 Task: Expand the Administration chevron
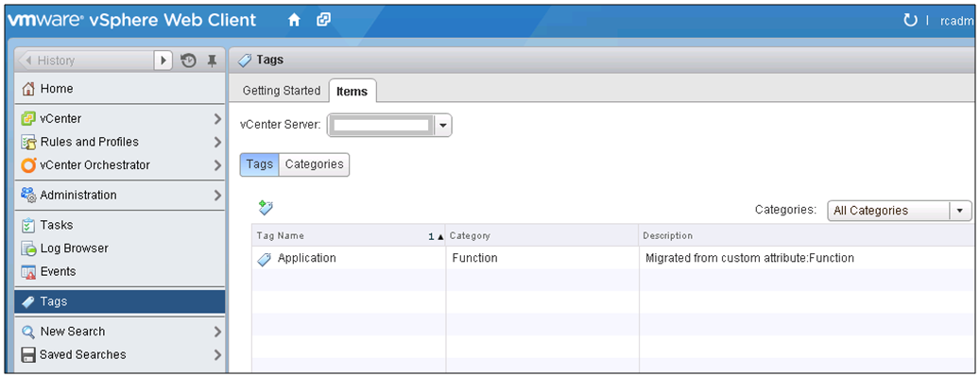(x=216, y=195)
